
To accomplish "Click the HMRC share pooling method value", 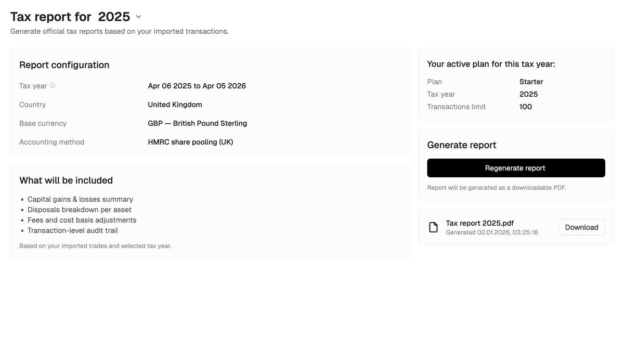I will pos(190,142).
